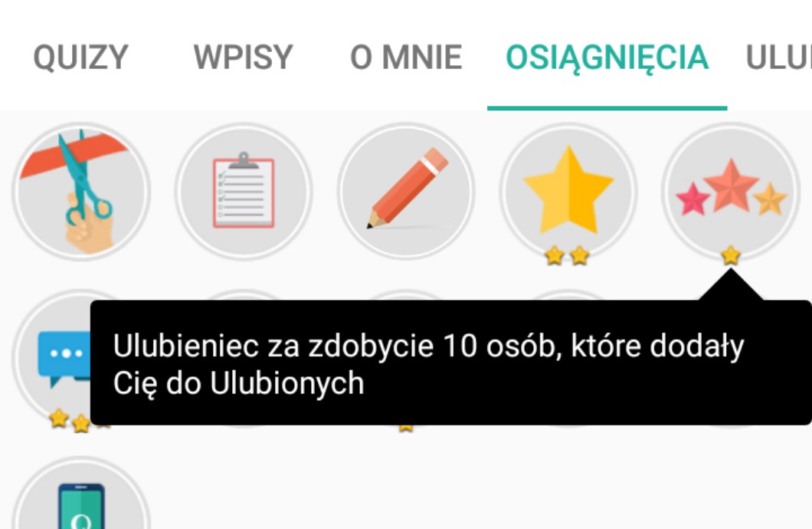Tap small gold star peeking below tooltip
This screenshot has height=529, width=812.
(406, 428)
